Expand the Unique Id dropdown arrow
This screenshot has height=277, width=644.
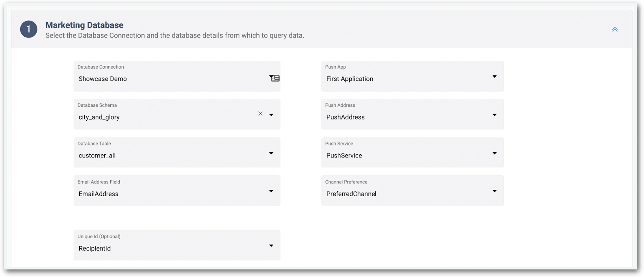[x=271, y=245]
